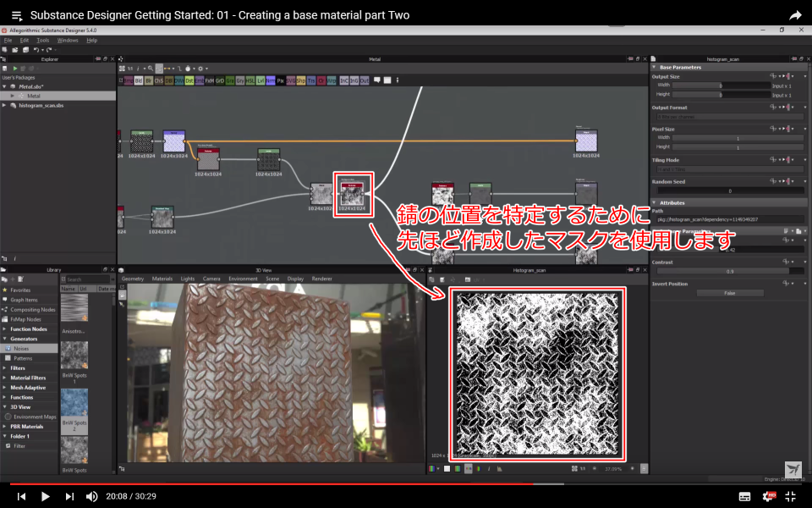Open the Help menu
This screenshot has width=812, height=508.
coord(91,41)
